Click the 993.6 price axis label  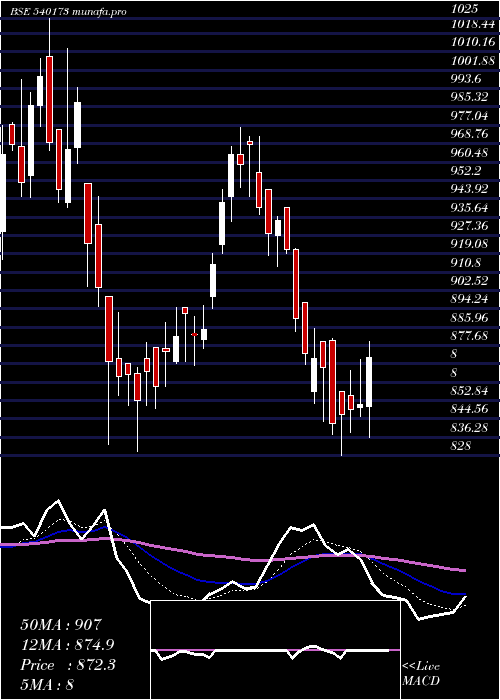click(467, 79)
